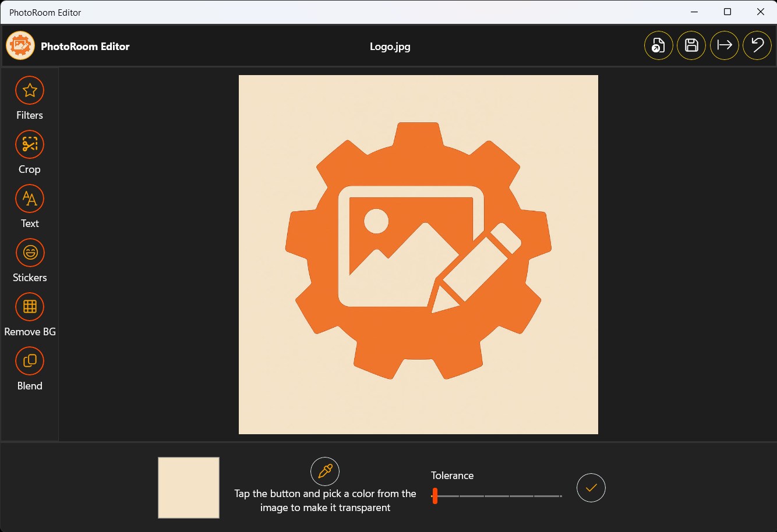777x532 pixels.
Task: Click the "Logo.jpg" file name in the header
Action: pyautogui.click(x=390, y=47)
